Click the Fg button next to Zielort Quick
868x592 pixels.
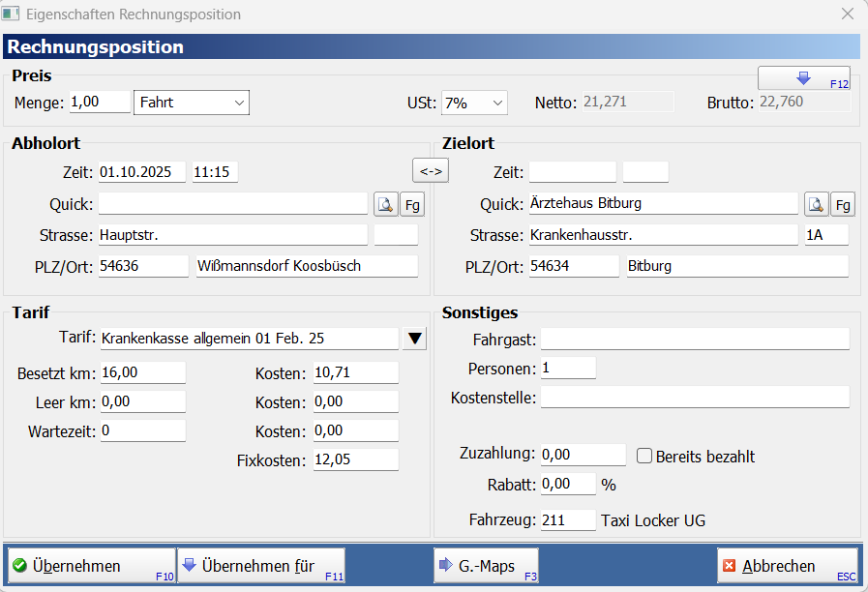click(844, 204)
